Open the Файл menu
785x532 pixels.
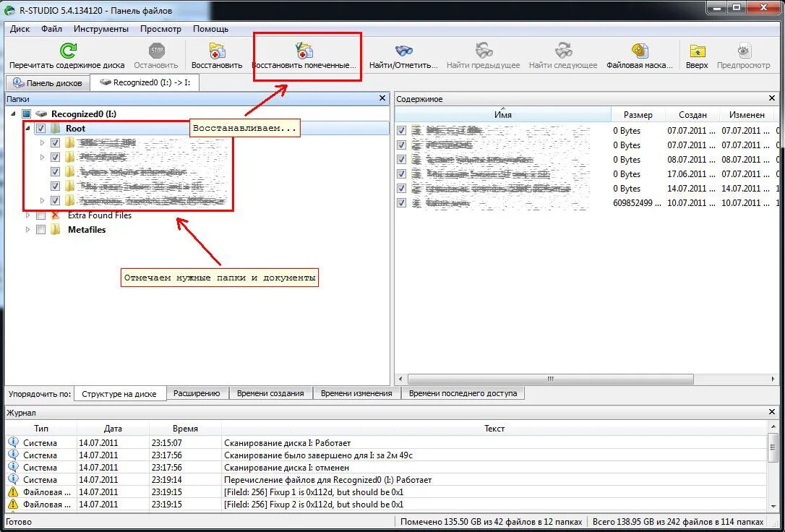pyautogui.click(x=51, y=29)
